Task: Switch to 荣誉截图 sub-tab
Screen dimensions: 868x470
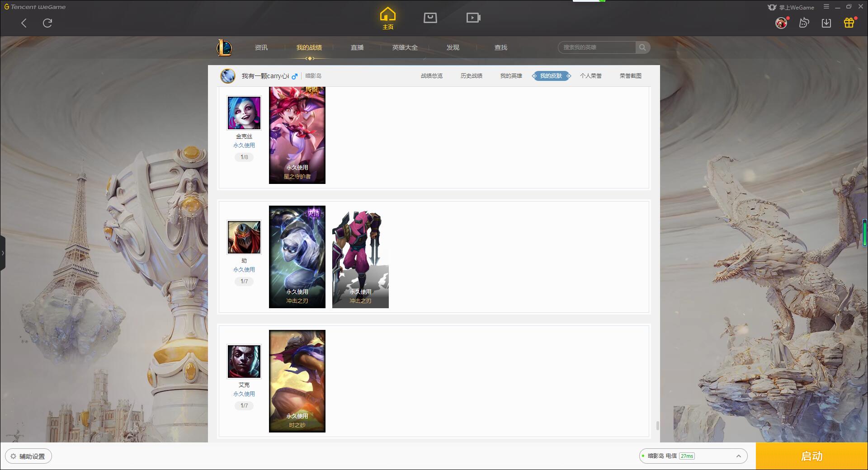Action: [631, 76]
